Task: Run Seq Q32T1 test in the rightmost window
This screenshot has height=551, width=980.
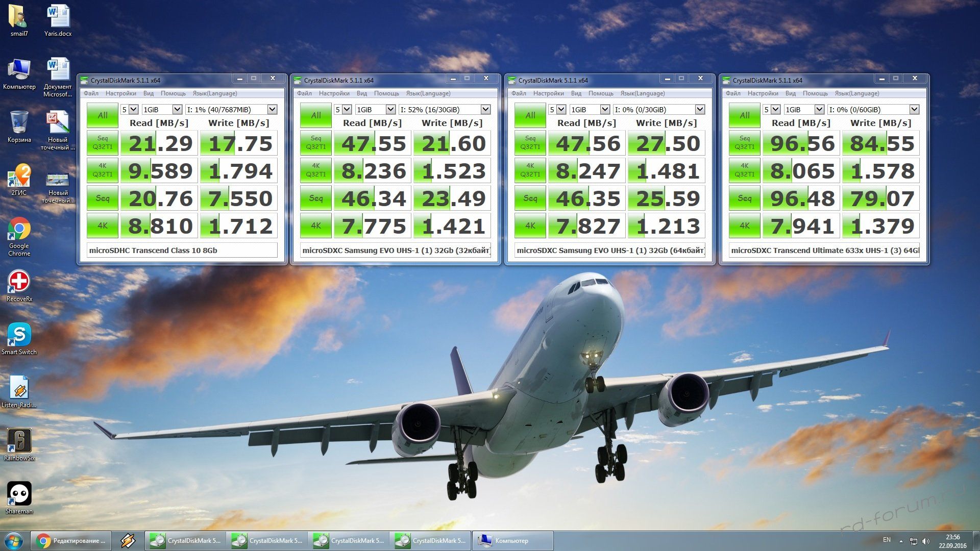Action: tap(744, 143)
